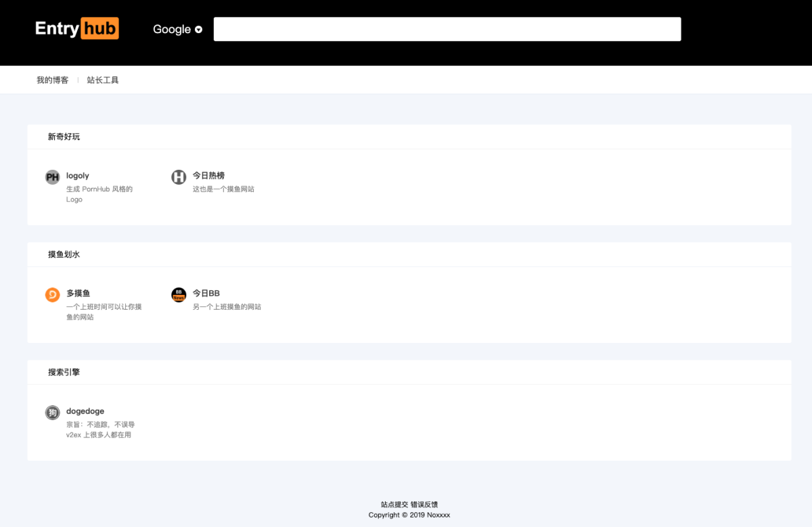812x527 pixels.
Task: Click description '另一个上班摸鱼的网站'
Action: (227, 307)
